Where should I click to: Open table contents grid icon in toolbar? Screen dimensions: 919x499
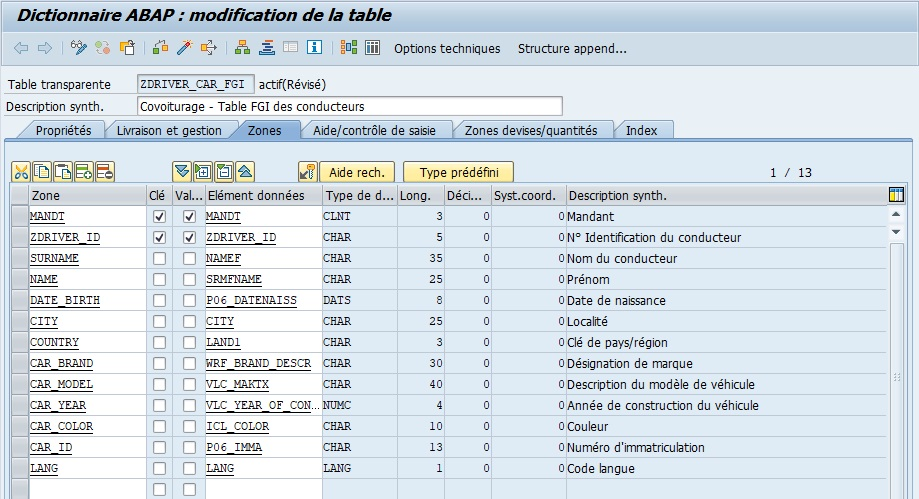[372, 48]
